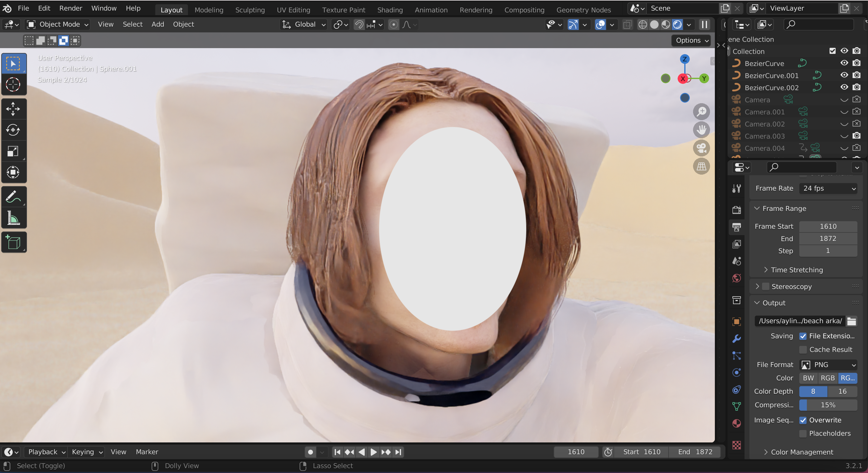868x473 pixels.
Task: Select RGB color mode button
Action: 827,378
